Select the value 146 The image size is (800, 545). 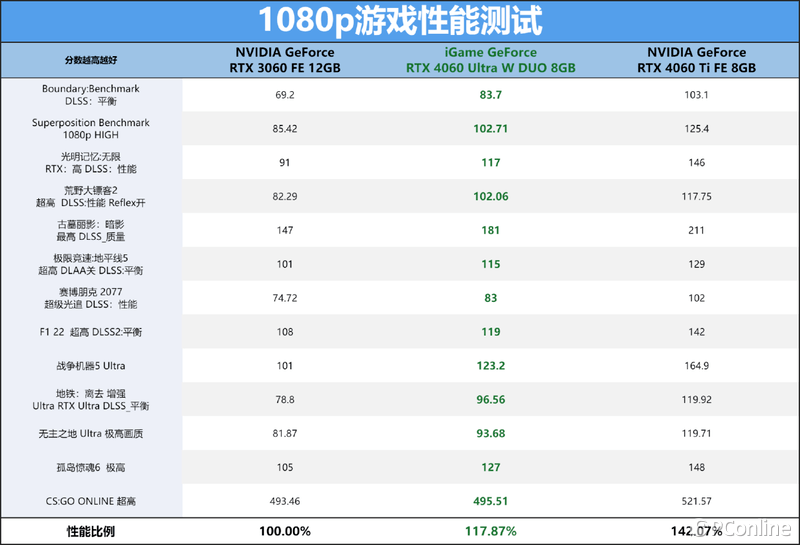(x=696, y=163)
